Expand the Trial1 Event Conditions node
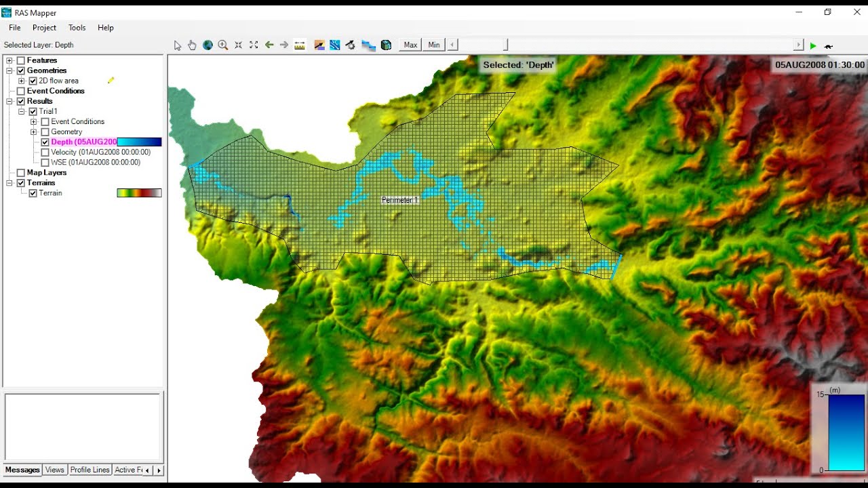This screenshot has width=868, height=488. tap(34, 122)
